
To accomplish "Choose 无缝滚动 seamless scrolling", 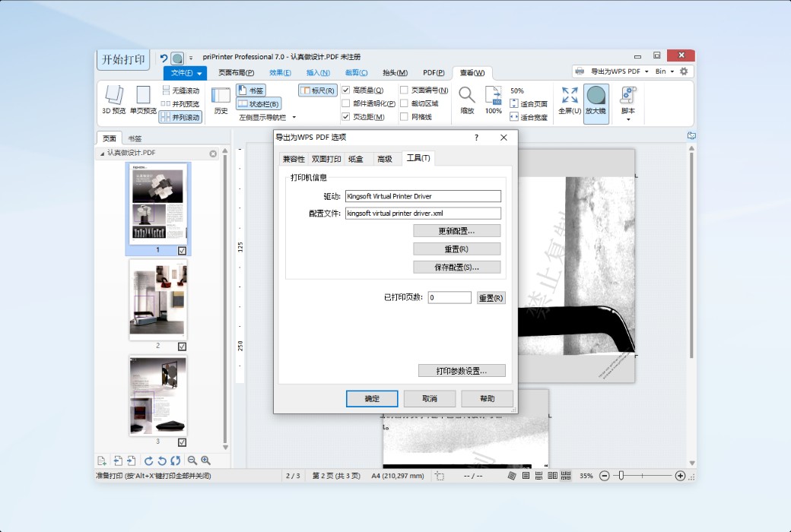I will 180,90.
